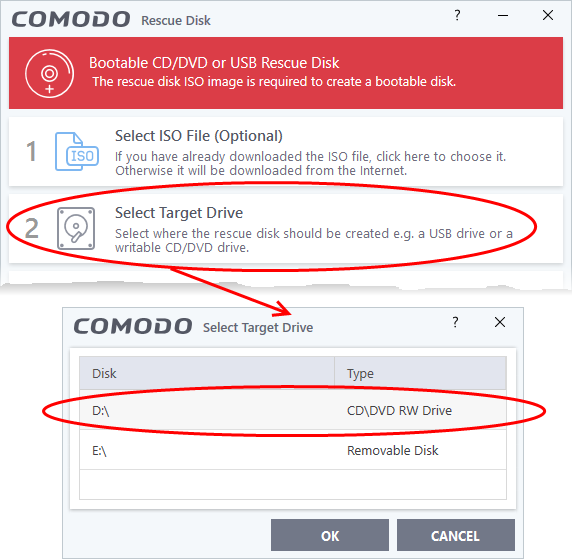Click the COMODO logo in target drive dialog
572x560 pixels.
(133, 326)
